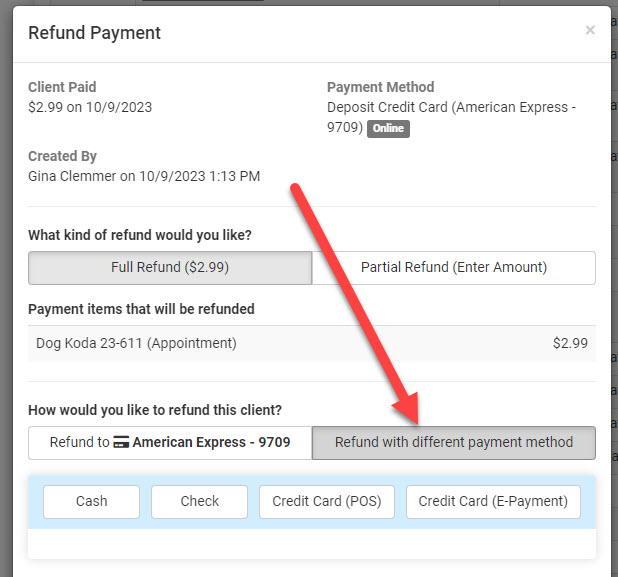
Task: Click the "Payment items that will be refunded" heading
Action: pyautogui.click(x=141, y=309)
